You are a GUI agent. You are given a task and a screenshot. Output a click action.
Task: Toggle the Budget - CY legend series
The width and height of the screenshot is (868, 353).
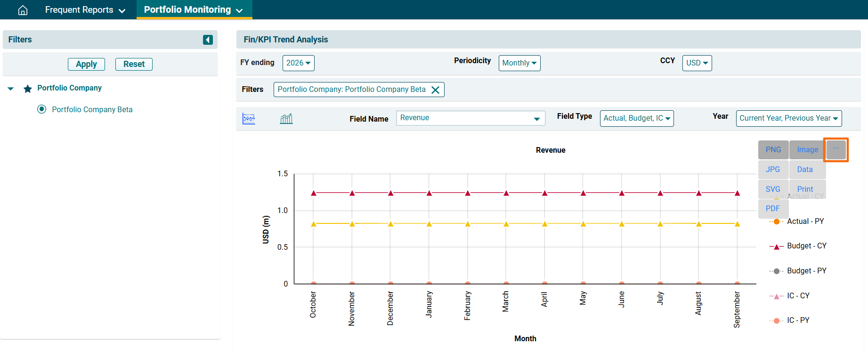click(806, 246)
